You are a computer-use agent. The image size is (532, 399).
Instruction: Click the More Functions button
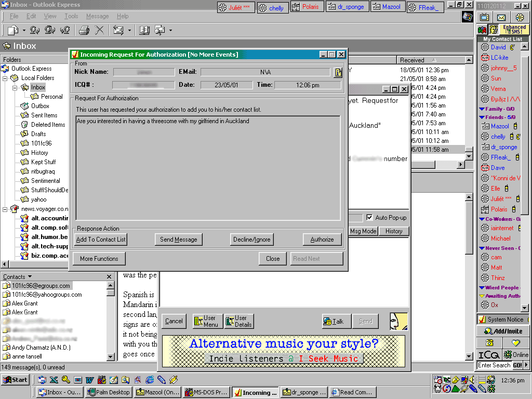tap(99, 259)
